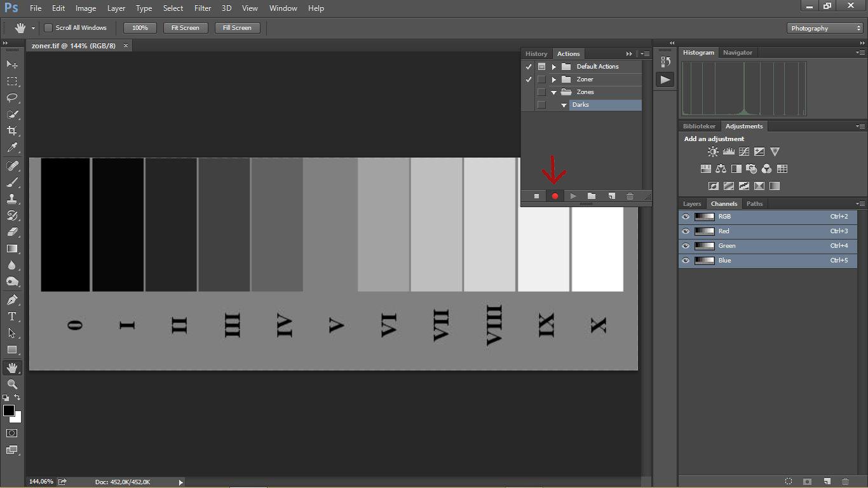Open the Filter menu
The height and width of the screenshot is (488, 868).
point(203,8)
